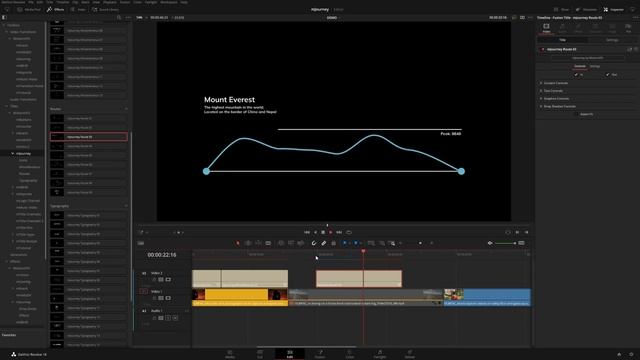Screen dimensions: 640x360
Task: Collapse the Routes effects category
Action: (x=126, y=109)
